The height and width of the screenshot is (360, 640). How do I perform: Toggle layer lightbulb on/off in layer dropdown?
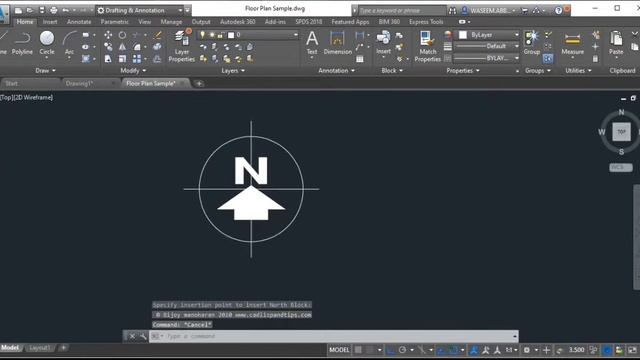[202, 35]
